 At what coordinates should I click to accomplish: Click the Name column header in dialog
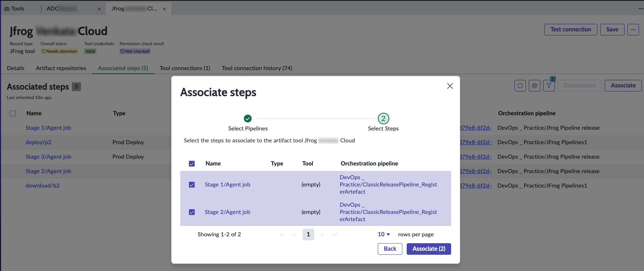pyautogui.click(x=213, y=164)
